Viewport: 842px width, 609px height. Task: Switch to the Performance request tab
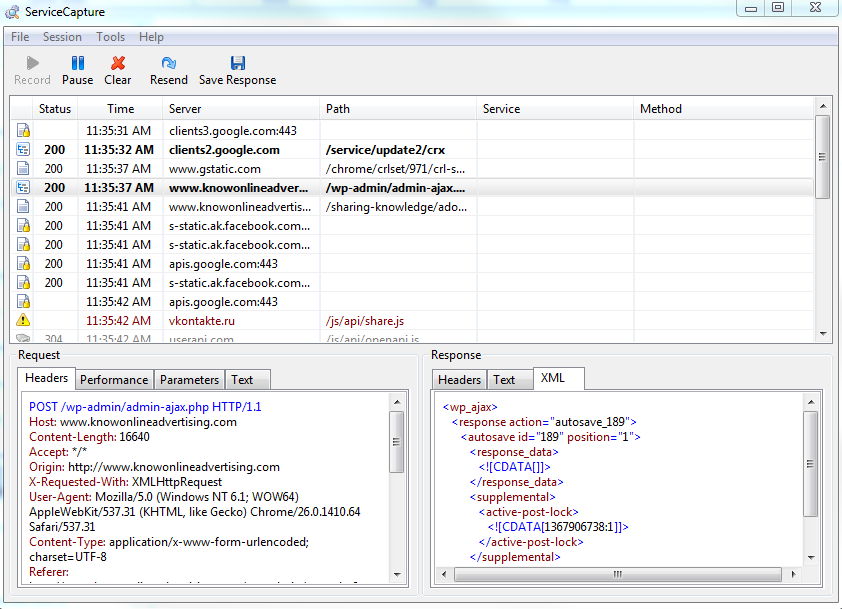(114, 380)
